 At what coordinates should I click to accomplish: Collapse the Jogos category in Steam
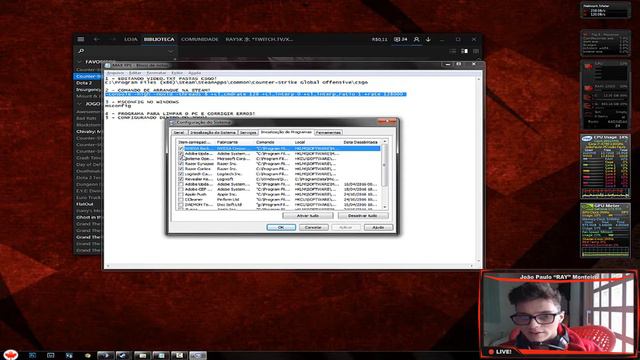point(80,104)
